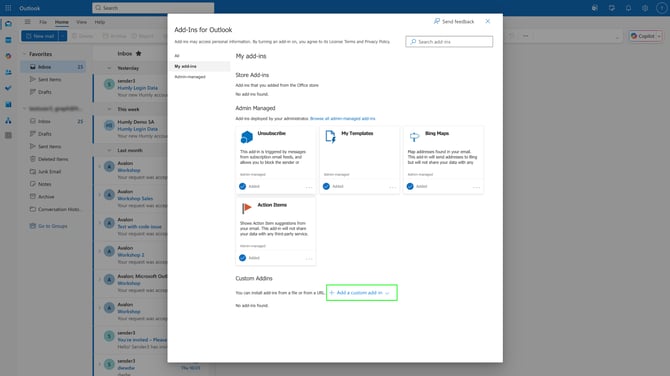Collapse the Favorites folder group
This screenshot has width=670, height=376.
(x=24, y=54)
